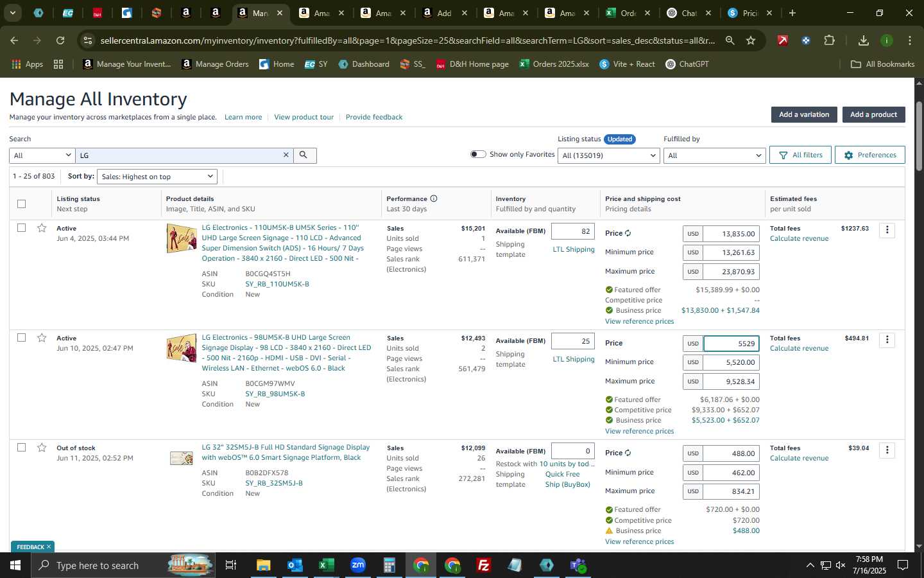Viewport: 924px width, 578px height.
Task: Open the 110UM5K-B product thumbnail
Action: pos(182,238)
